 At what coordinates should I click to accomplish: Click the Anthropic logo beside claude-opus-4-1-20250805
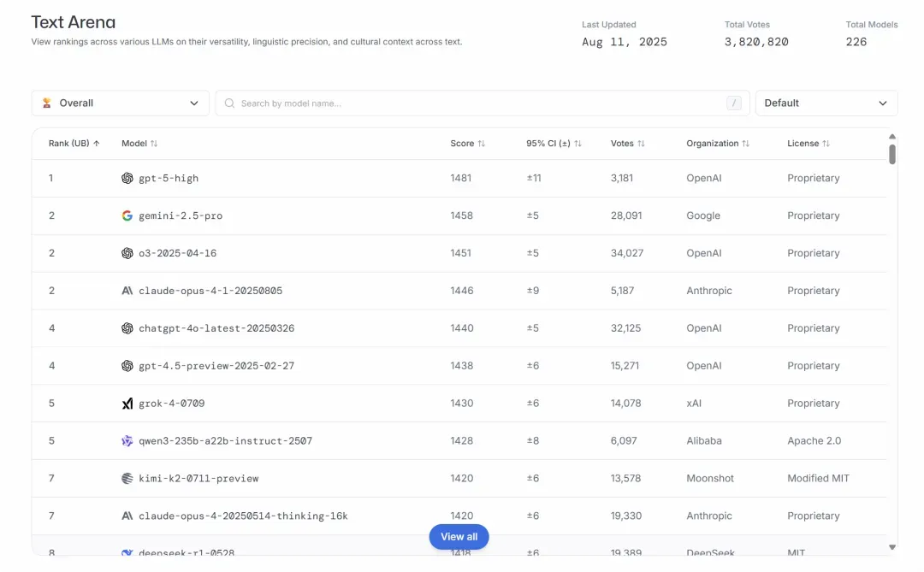point(127,291)
